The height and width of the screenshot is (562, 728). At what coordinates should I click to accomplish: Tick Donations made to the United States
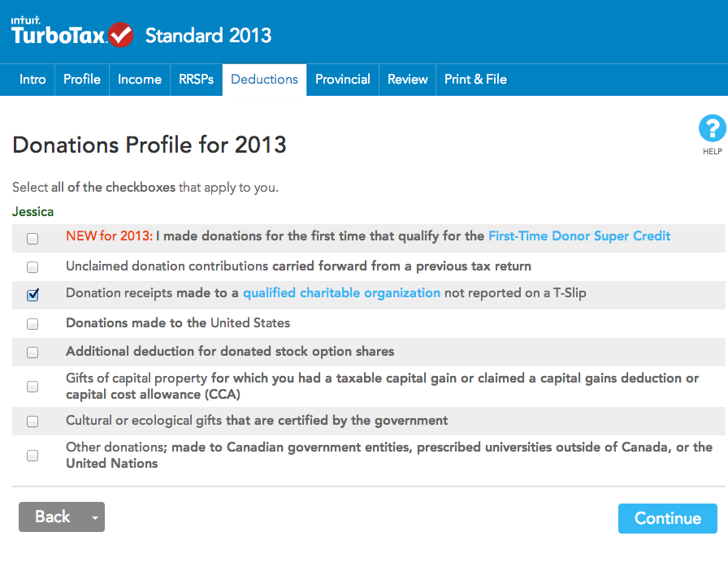tap(32, 324)
